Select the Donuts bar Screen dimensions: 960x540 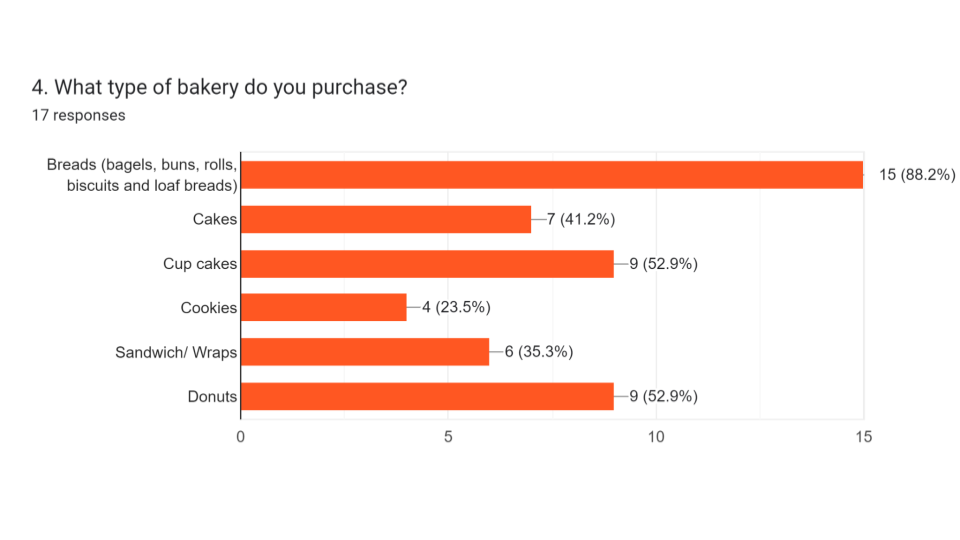coord(427,396)
